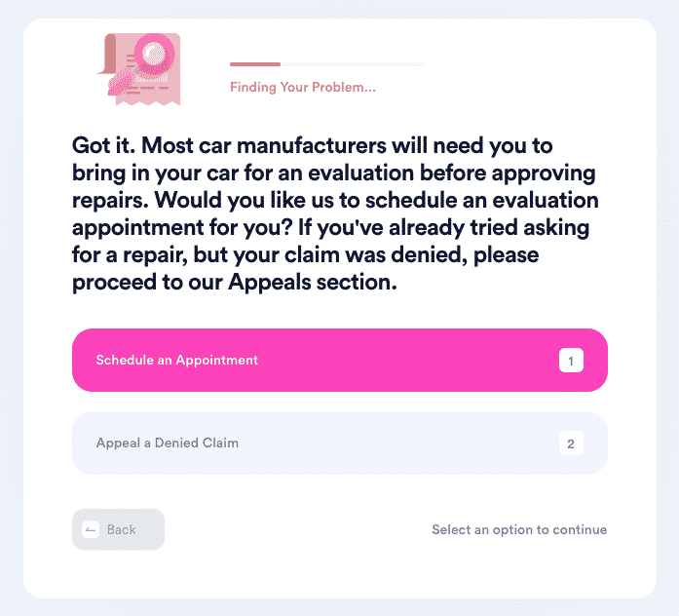Click the receipt and magnifying glass illustration
This screenshot has width=679, height=616.
pos(138,69)
